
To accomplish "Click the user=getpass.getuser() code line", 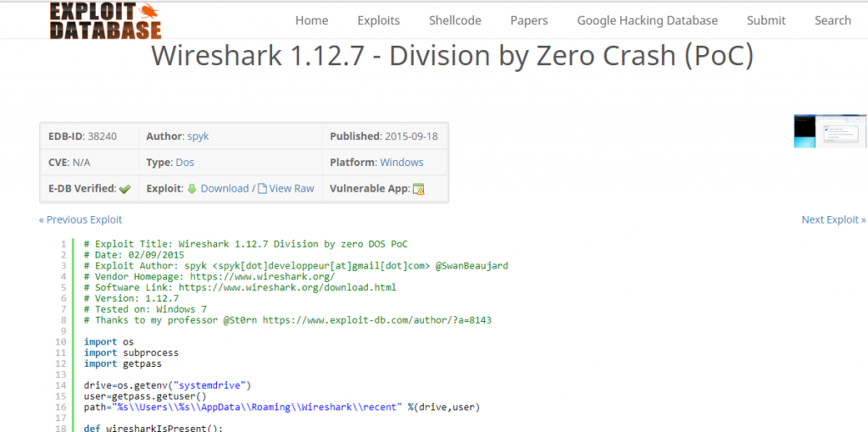I will click(x=145, y=396).
